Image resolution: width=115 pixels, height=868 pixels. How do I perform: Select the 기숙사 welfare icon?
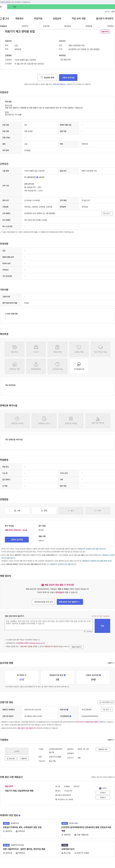tap(36, 349)
